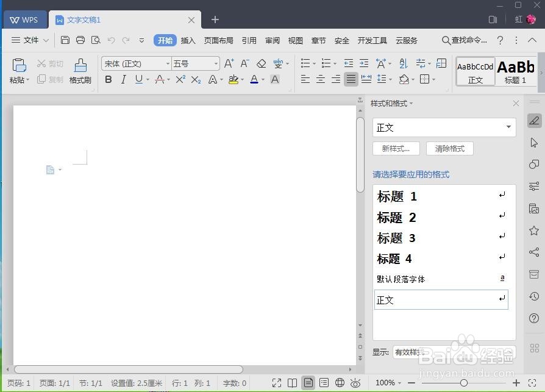Click the 清除格式 button
Viewport: 545px width, 392px height.
tap(450, 149)
